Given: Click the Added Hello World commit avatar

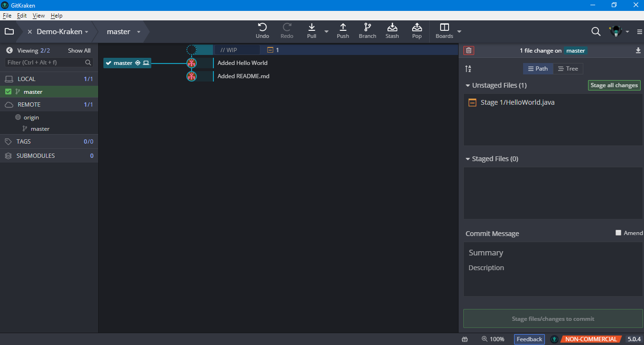Looking at the screenshot, I should [x=191, y=63].
